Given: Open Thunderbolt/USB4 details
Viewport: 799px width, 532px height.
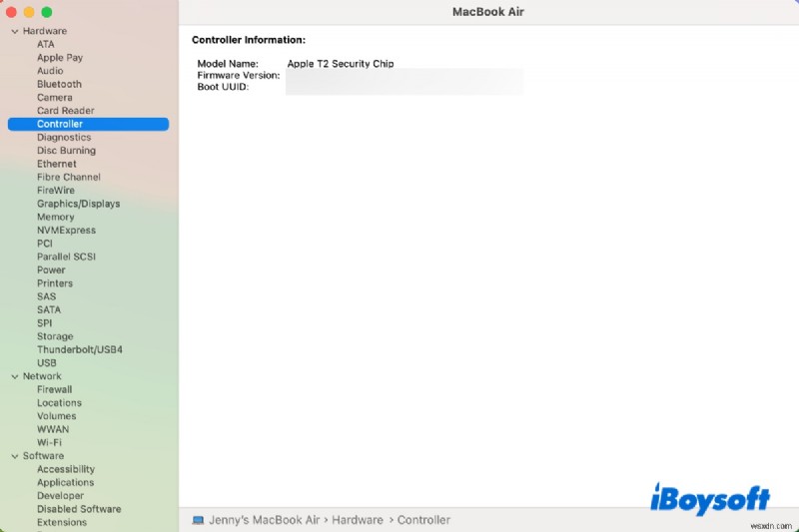Looking at the screenshot, I should [80, 349].
